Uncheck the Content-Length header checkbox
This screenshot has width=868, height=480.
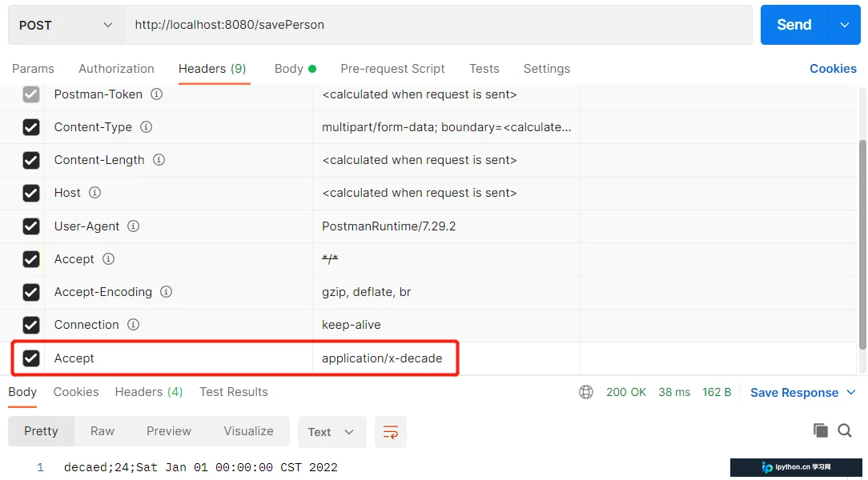pos(31,160)
